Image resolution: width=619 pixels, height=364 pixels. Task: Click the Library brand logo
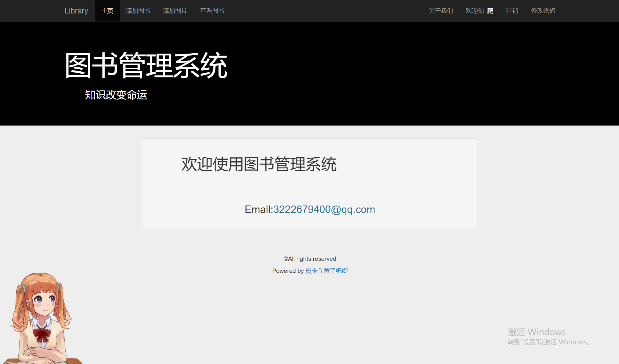click(76, 11)
